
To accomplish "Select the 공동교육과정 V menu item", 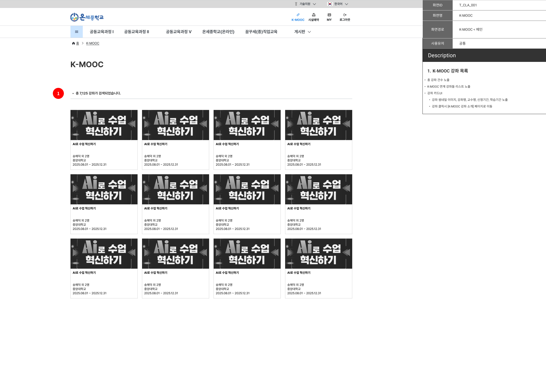I will (179, 32).
